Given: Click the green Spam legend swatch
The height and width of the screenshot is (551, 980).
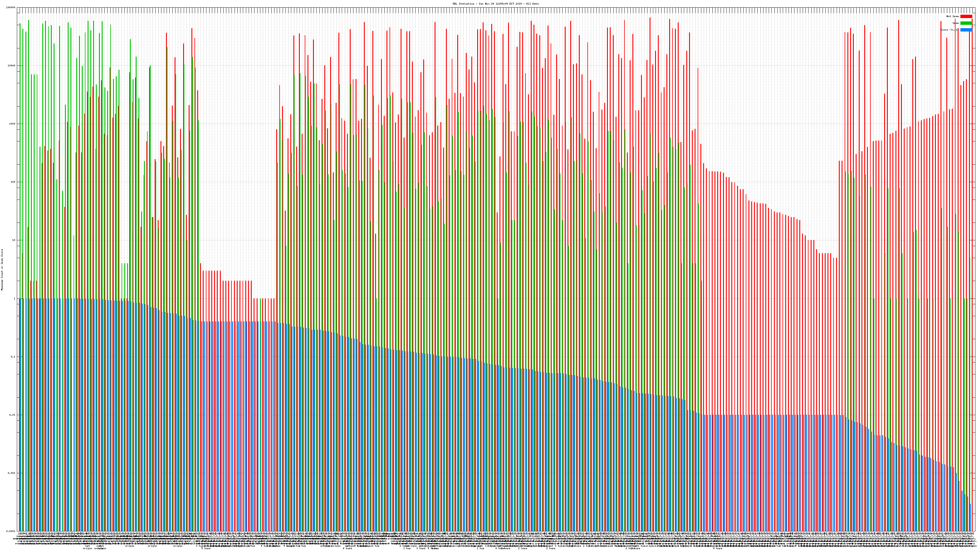Looking at the screenshot, I should tap(966, 23).
